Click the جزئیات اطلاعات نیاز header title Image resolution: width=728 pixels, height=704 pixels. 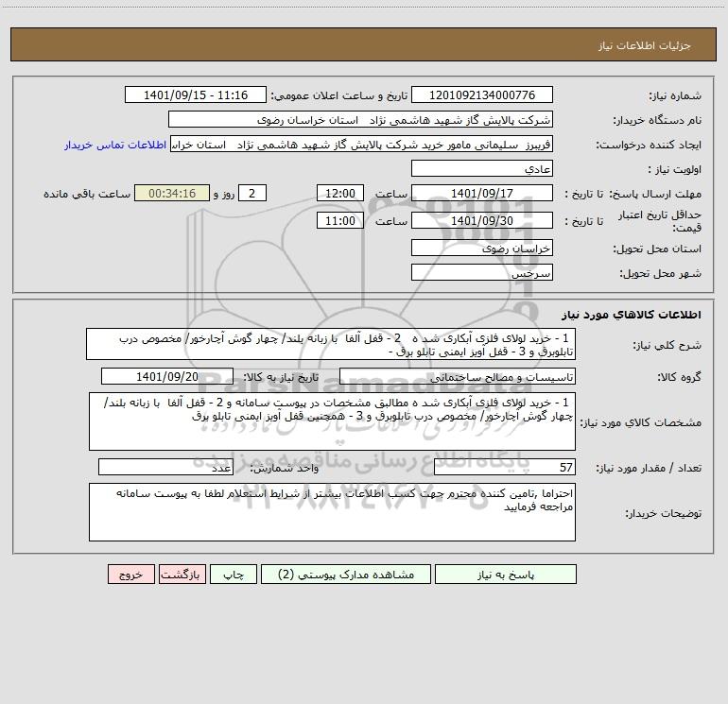[645, 45]
